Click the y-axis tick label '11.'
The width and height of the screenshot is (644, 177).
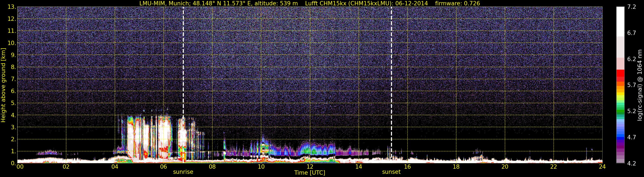coord(12,31)
